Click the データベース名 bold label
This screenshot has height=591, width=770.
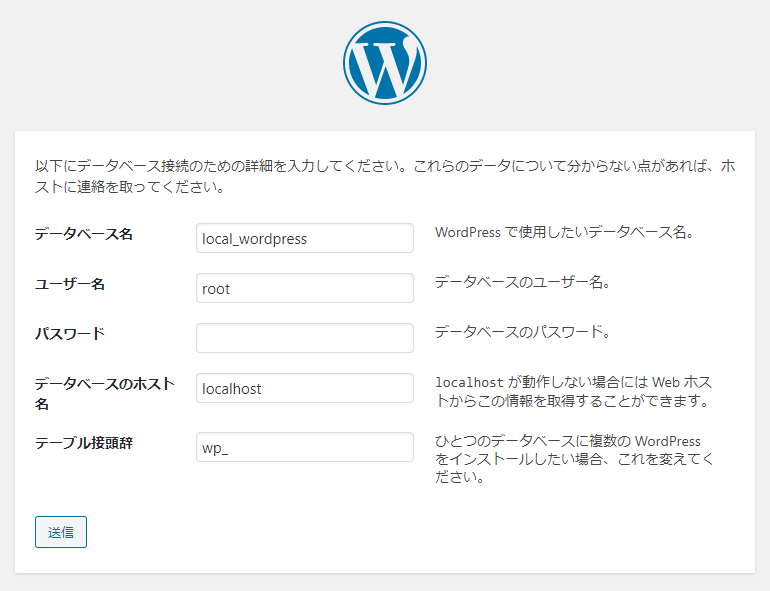coord(83,234)
